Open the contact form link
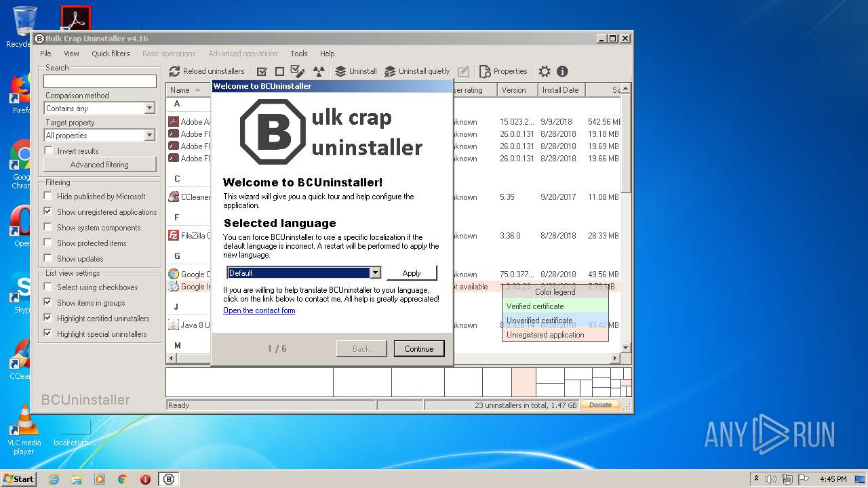This screenshot has height=488, width=868. (x=259, y=310)
